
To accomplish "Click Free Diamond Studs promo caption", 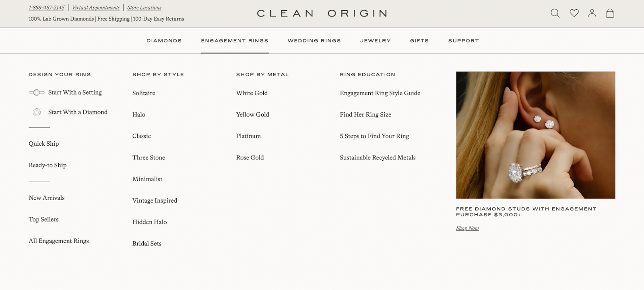I will (526, 212).
